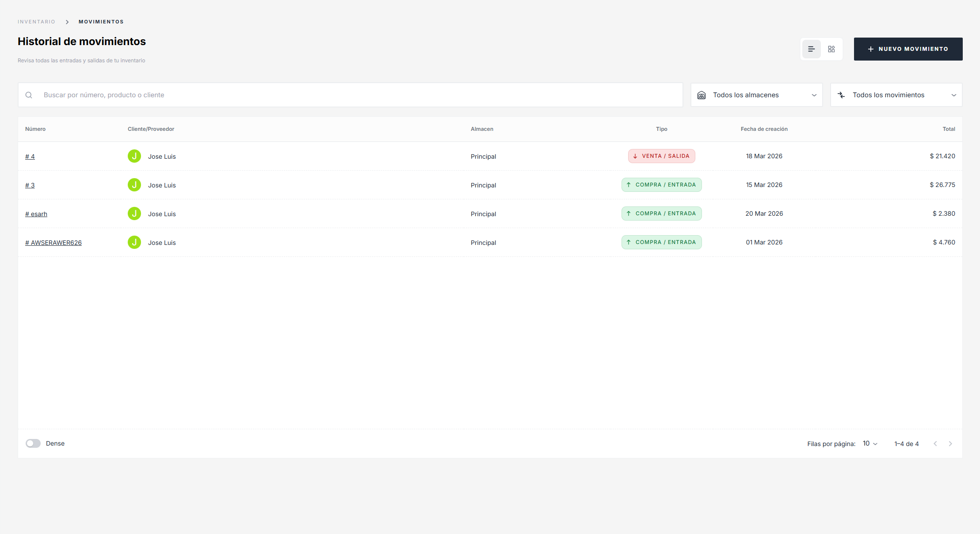This screenshot has width=980, height=534.
Task: Open movement # AWSERAWER626 link
Action: 53,243
